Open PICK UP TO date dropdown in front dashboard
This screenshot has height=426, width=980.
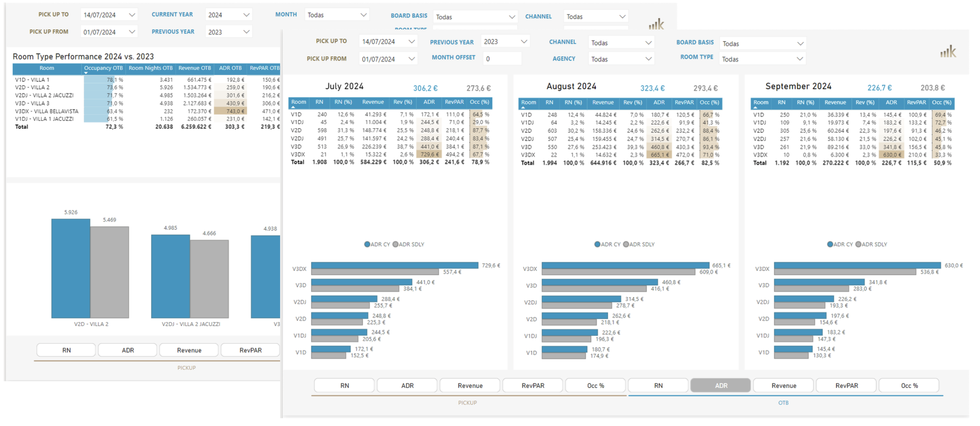click(x=388, y=41)
